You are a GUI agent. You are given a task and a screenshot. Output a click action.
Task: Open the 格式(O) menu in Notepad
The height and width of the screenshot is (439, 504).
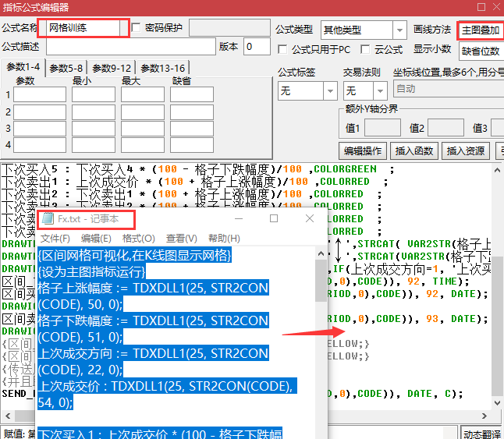click(x=138, y=239)
